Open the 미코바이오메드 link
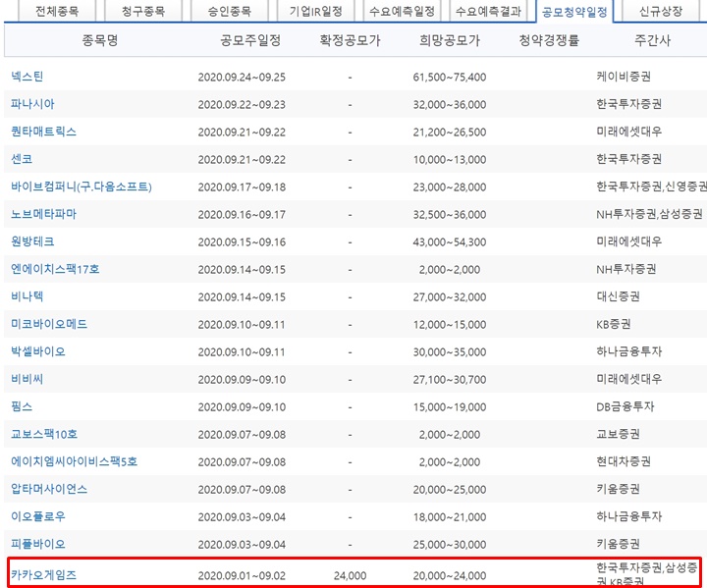Screen dimensions: 707x588 49,324
